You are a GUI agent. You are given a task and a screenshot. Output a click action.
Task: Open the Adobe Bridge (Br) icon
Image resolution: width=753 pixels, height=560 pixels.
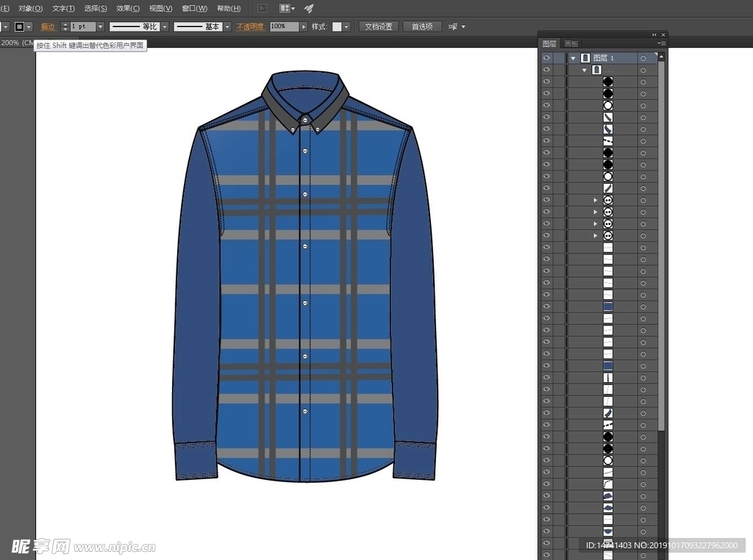[263, 8]
